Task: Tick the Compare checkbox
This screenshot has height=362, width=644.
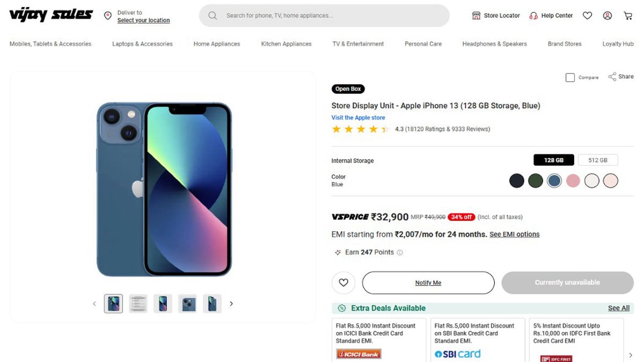Action: click(x=570, y=78)
